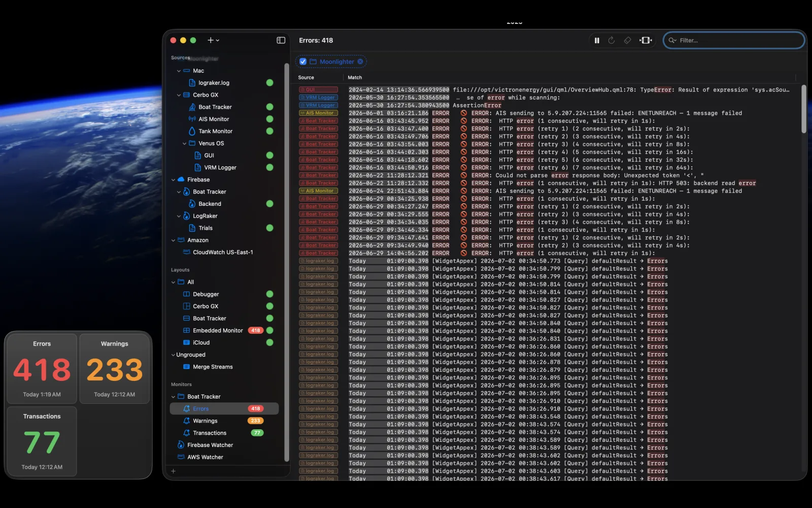This screenshot has width=812, height=508.
Task: Click the fit-width column icon in toolbar
Action: click(646, 41)
